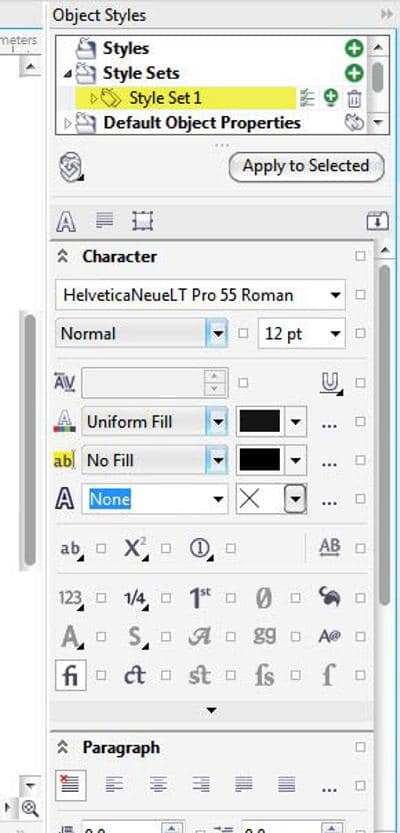Select the superscript position icon
The width and height of the screenshot is (400, 833).
pyautogui.click(x=135, y=549)
